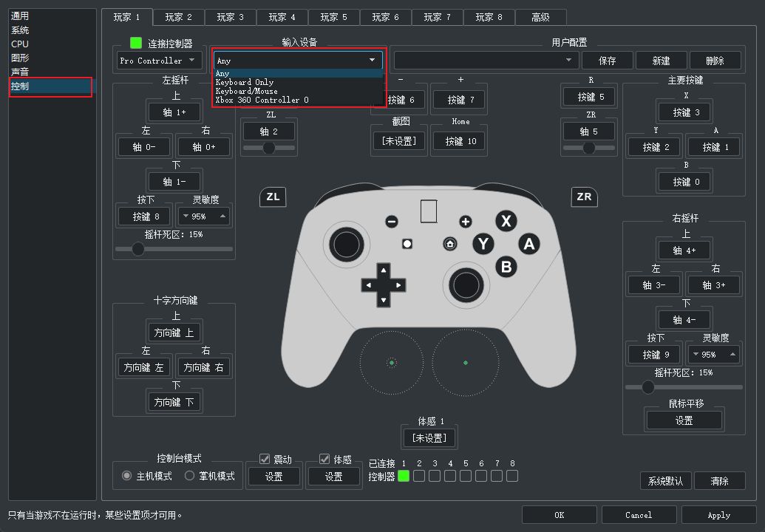Open the Pro Controller type dropdown
The height and width of the screenshot is (532, 765).
[157, 61]
